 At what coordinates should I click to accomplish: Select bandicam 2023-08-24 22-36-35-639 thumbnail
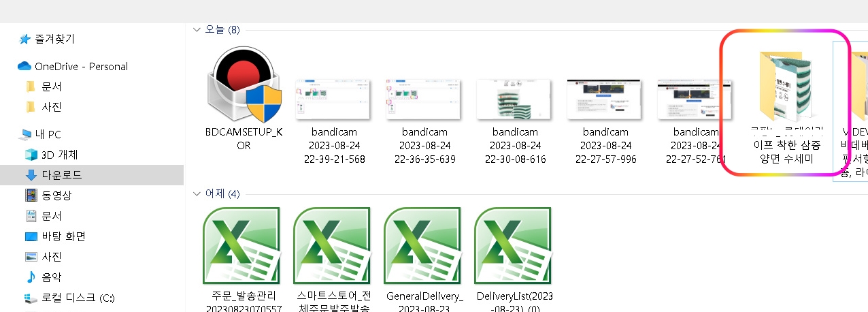tap(424, 99)
